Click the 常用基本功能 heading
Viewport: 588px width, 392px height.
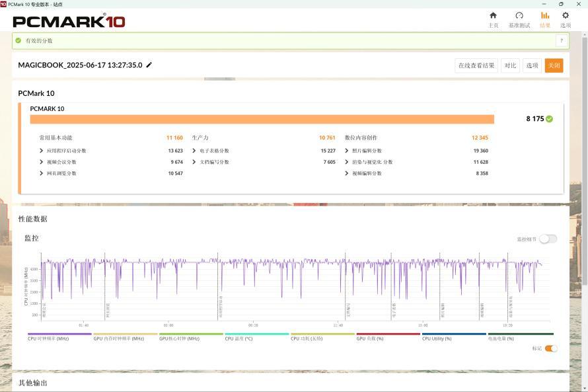[56, 137]
